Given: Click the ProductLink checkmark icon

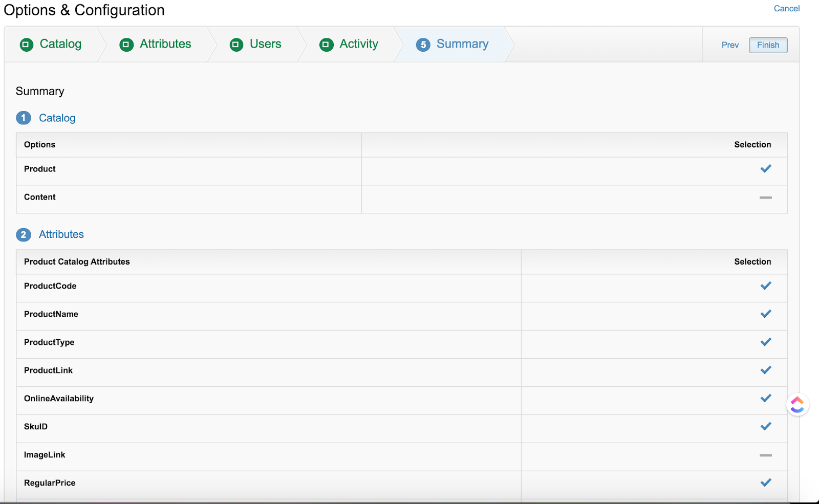Looking at the screenshot, I should click(x=766, y=370).
